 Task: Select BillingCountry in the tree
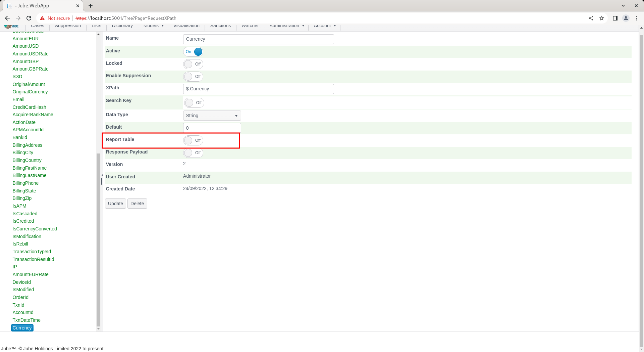(x=27, y=160)
